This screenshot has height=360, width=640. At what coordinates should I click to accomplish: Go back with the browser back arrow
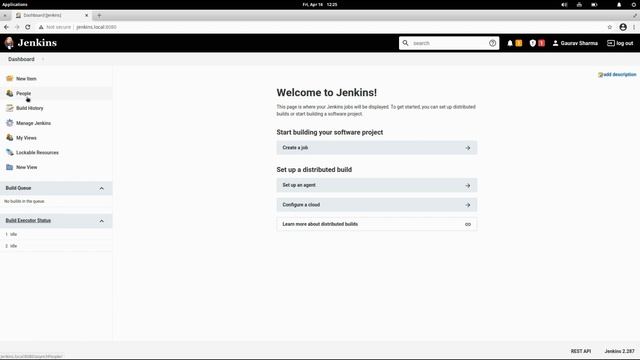pos(6,27)
